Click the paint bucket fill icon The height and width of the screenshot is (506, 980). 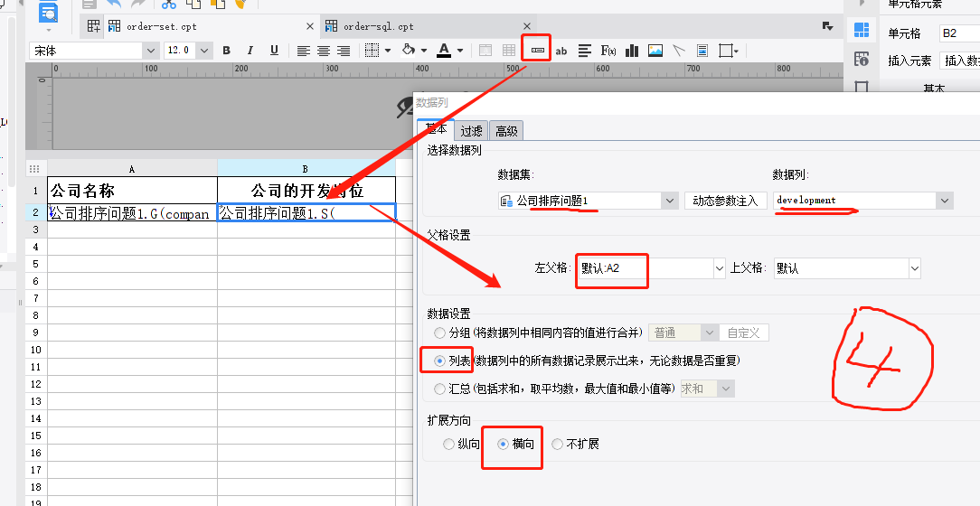click(408, 50)
